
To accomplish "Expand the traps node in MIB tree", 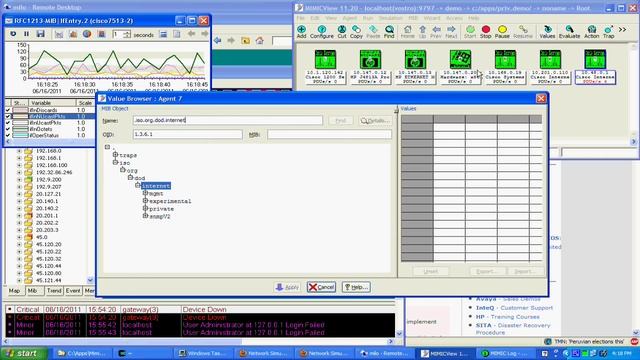I will [115, 155].
